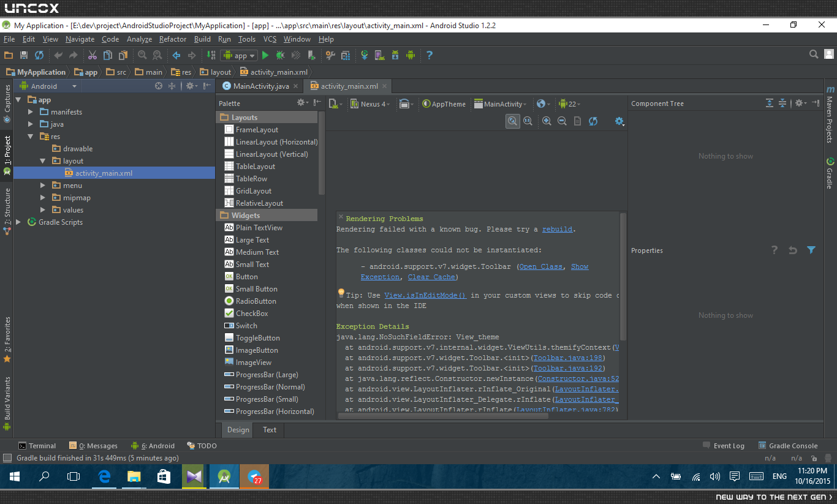Open the API level 22 dropdown
This screenshot has width=837, height=504.
tap(570, 103)
